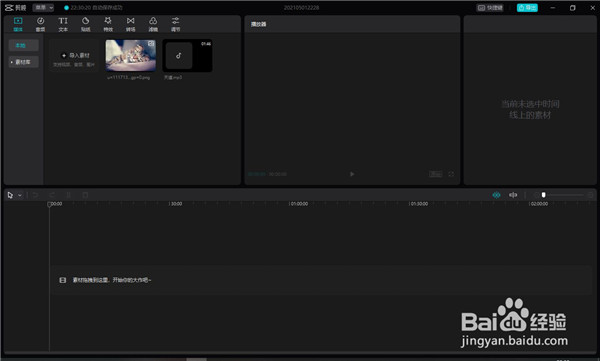Click the film strip icon on track
The image size is (600, 361).
click(x=63, y=280)
